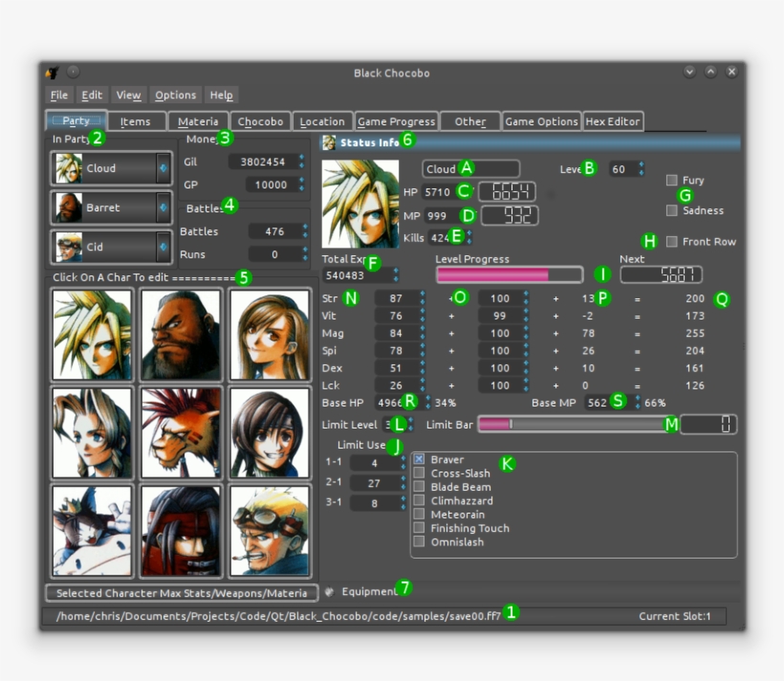The height and width of the screenshot is (681, 784).
Task: Click the Current Slot:1 status text
Action: coord(674,617)
